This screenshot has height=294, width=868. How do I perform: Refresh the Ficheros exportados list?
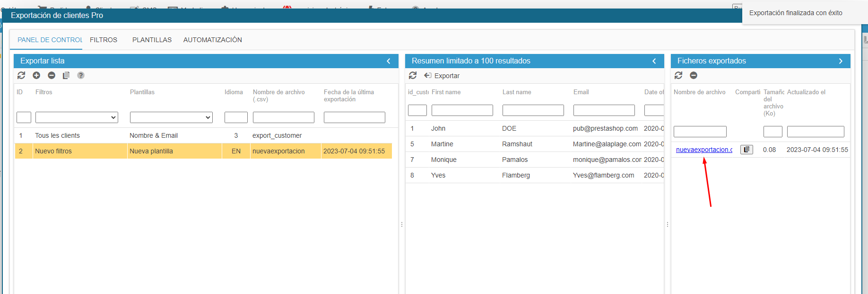(x=678, y=75)
